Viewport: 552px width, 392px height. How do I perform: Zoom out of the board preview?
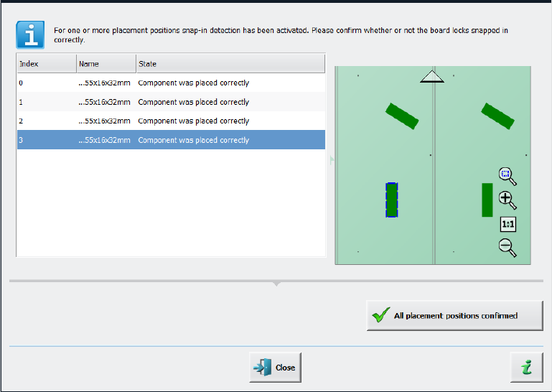click(x=507, y=248)
